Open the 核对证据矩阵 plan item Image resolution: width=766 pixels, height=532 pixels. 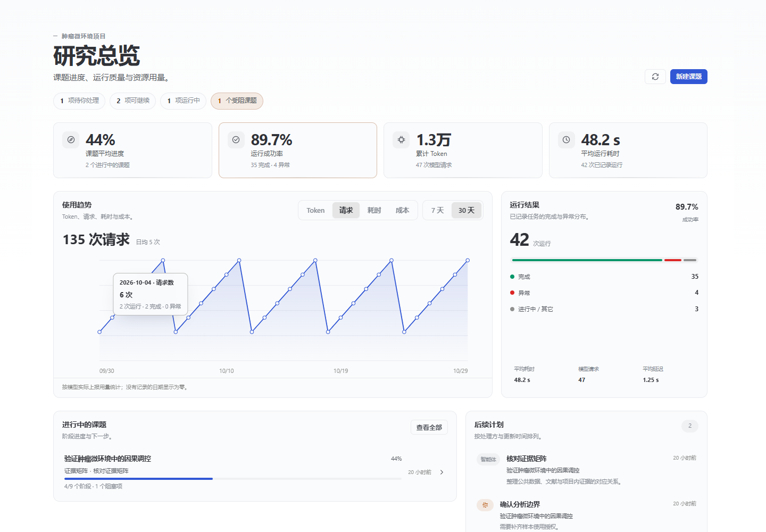click(586, 470)
